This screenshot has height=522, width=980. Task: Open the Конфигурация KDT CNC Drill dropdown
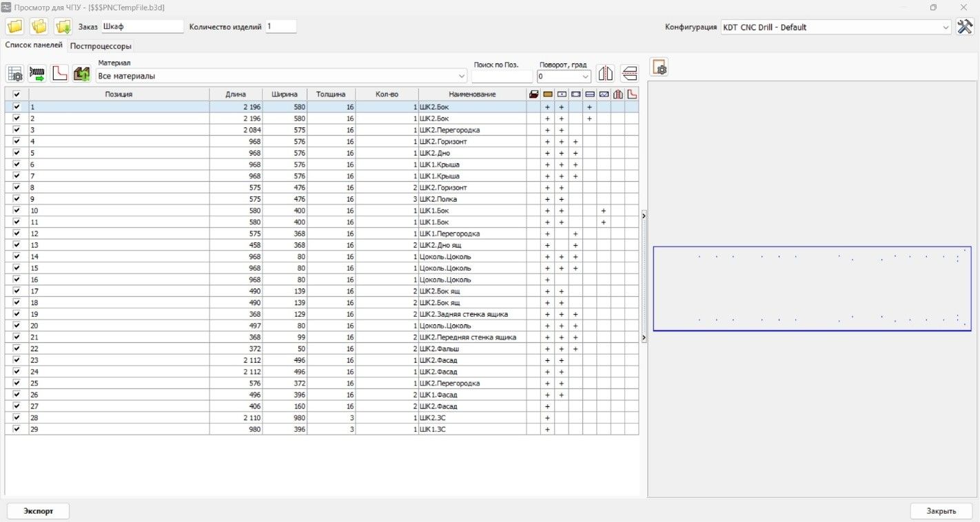[x=946, y=28]
